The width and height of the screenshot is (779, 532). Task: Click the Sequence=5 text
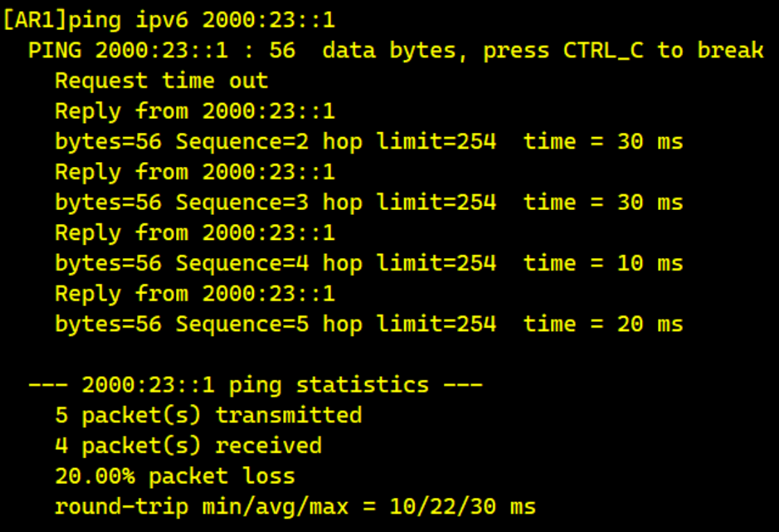(242, 324)
